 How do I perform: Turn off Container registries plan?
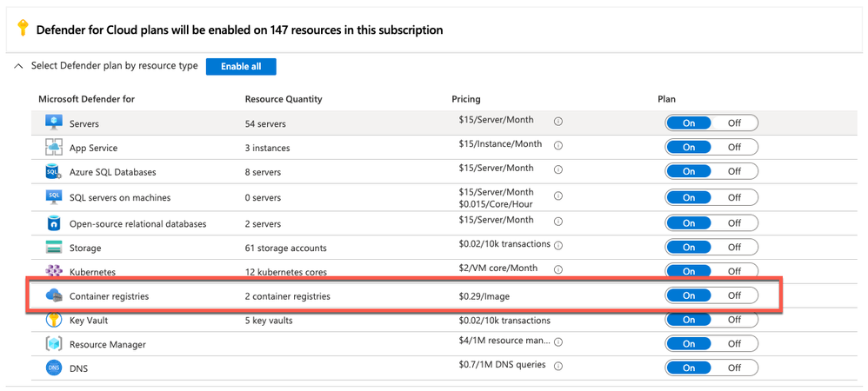735,295
